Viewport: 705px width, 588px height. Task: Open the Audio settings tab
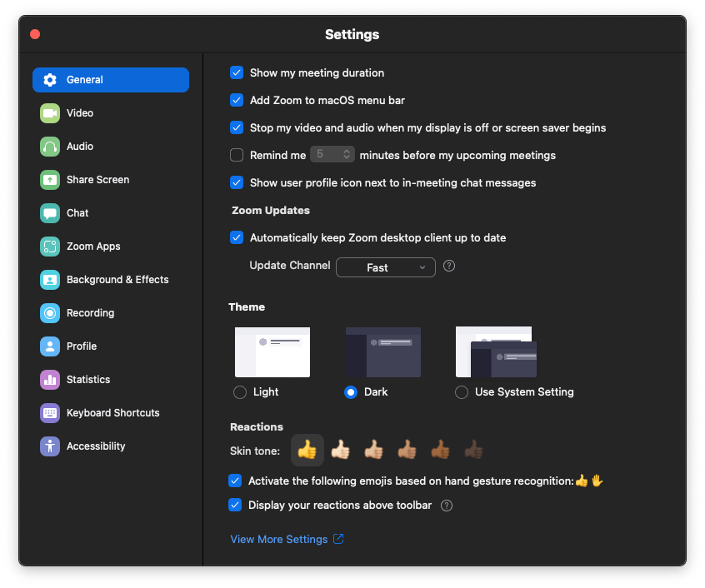[x=111, y=147]
